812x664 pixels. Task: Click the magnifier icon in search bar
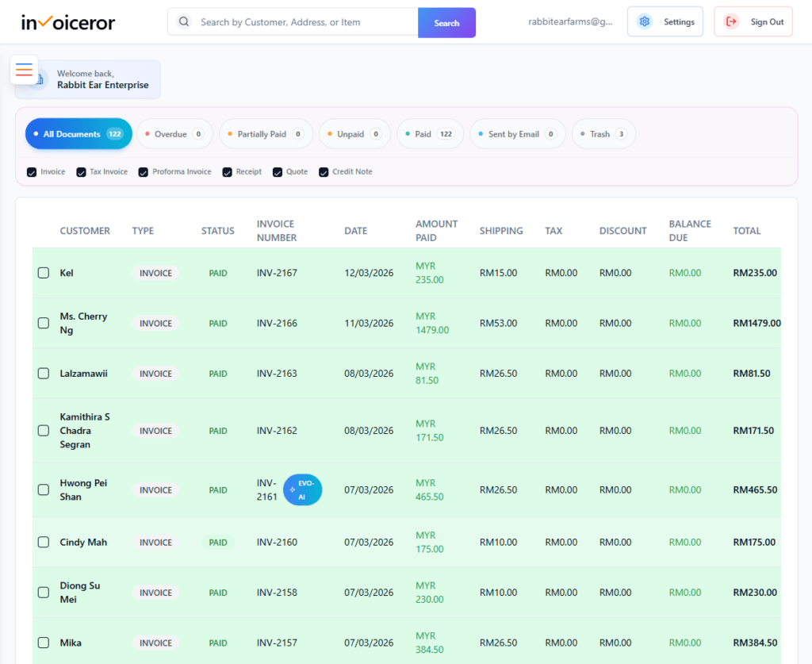184,22
